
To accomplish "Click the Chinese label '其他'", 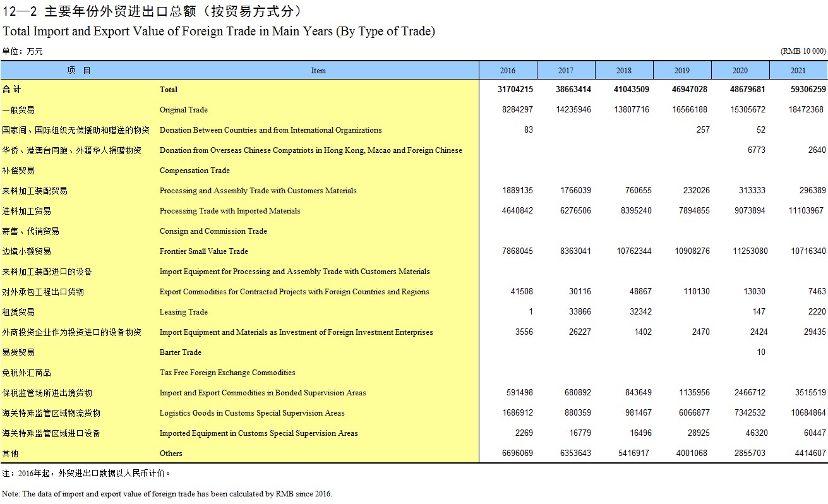I will (x=10, y=453).
